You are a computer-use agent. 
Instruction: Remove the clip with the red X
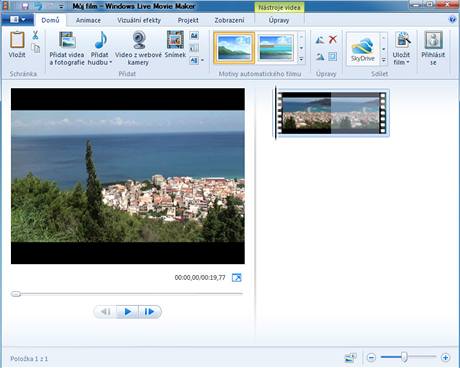coord(332,40)
